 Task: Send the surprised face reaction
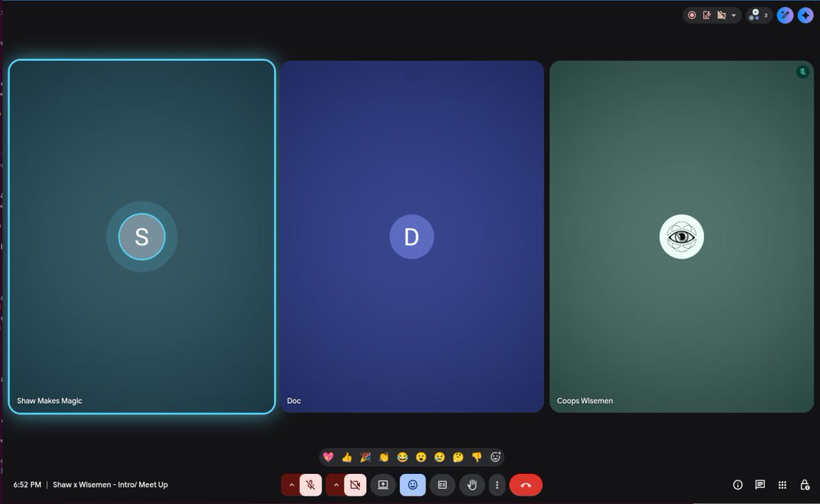pyautogui.click(x=422, y=457)
